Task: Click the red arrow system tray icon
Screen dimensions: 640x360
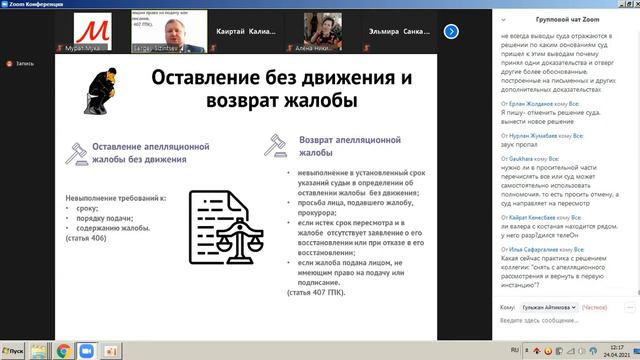Action: click(x=537, y=351)
